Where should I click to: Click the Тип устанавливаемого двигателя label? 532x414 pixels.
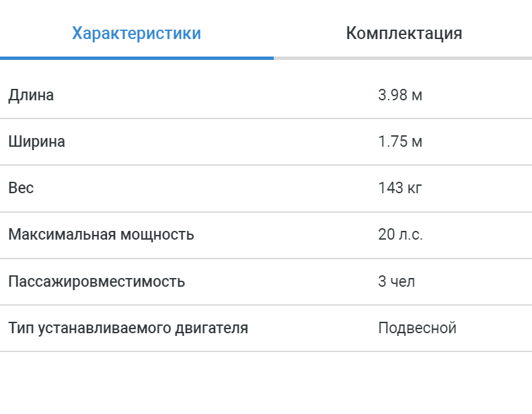point(128,329)
